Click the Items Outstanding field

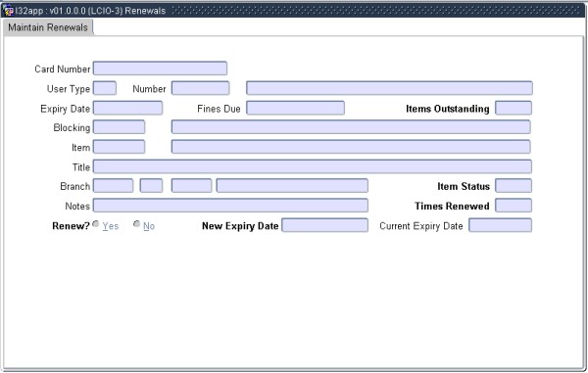click(514, 108)
